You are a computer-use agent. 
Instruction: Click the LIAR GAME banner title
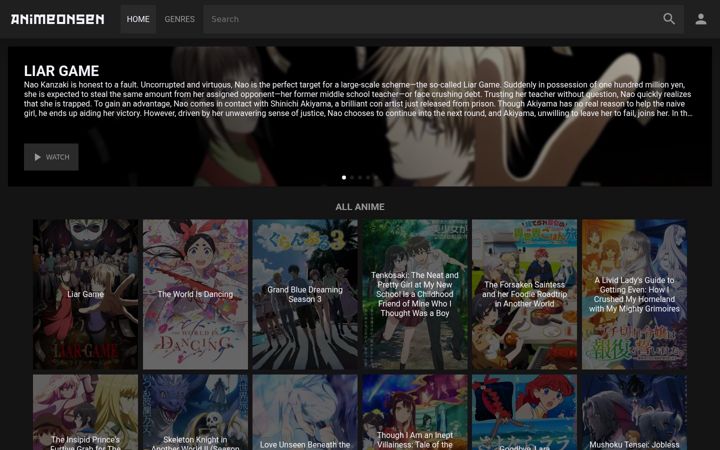(x=62, y=71)
